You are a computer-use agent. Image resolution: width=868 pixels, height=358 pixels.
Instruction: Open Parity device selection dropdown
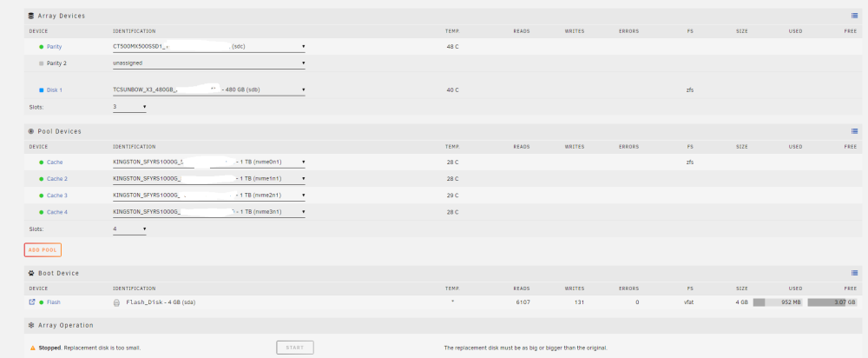click(x=208, y=47)
